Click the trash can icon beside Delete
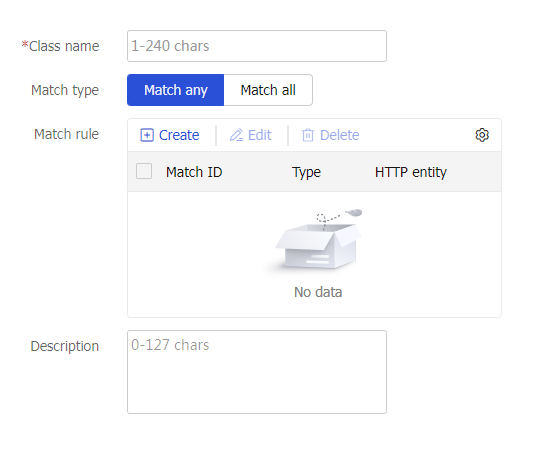Image resolution: width=538 pixels, height=459 pixels. click(308, 135)
